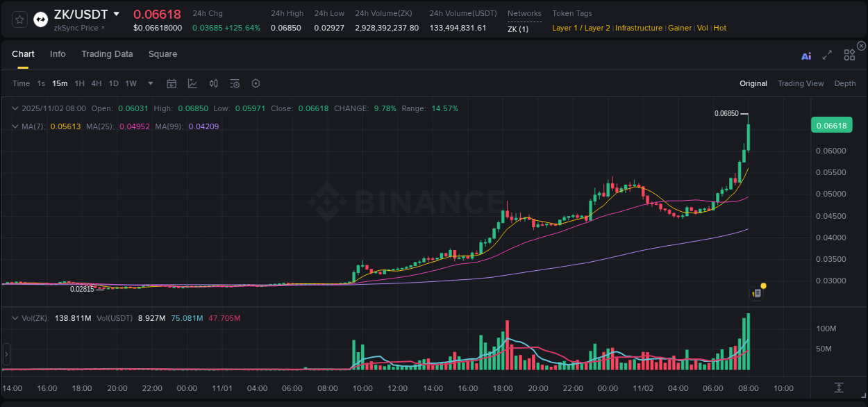Open the indicator list settings icon

235,83
